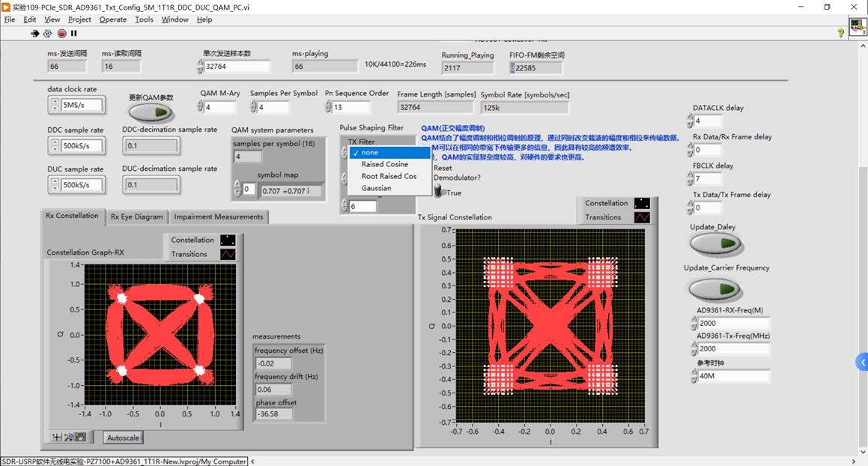Choose Raised Cosine in TX Filter list
This screenshot has height=466, width=868.
tap(389, 164)
